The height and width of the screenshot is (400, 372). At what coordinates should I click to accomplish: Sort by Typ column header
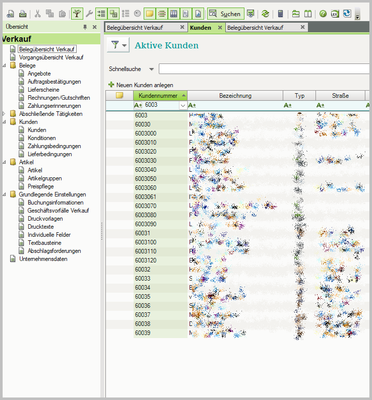click(299, 96)
